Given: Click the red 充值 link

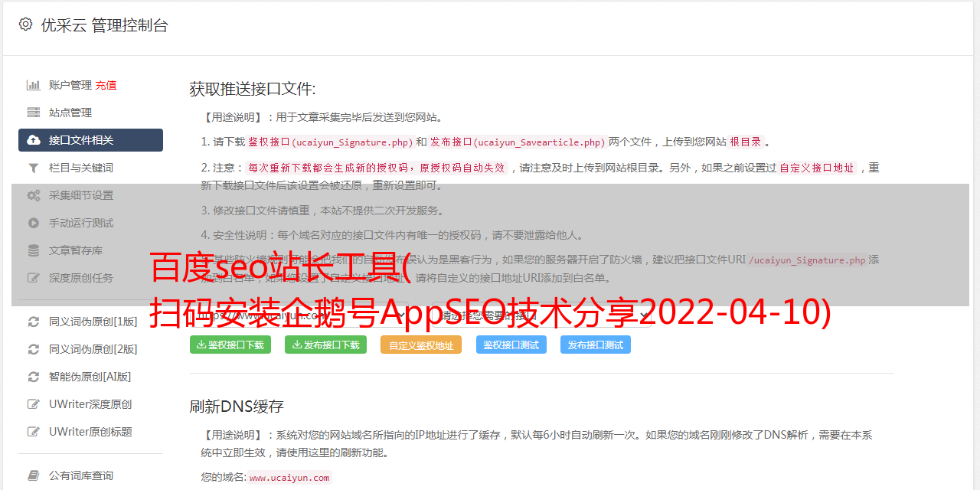Looking at the screenshot, I should pyautogui.click(x=106, y=85).
